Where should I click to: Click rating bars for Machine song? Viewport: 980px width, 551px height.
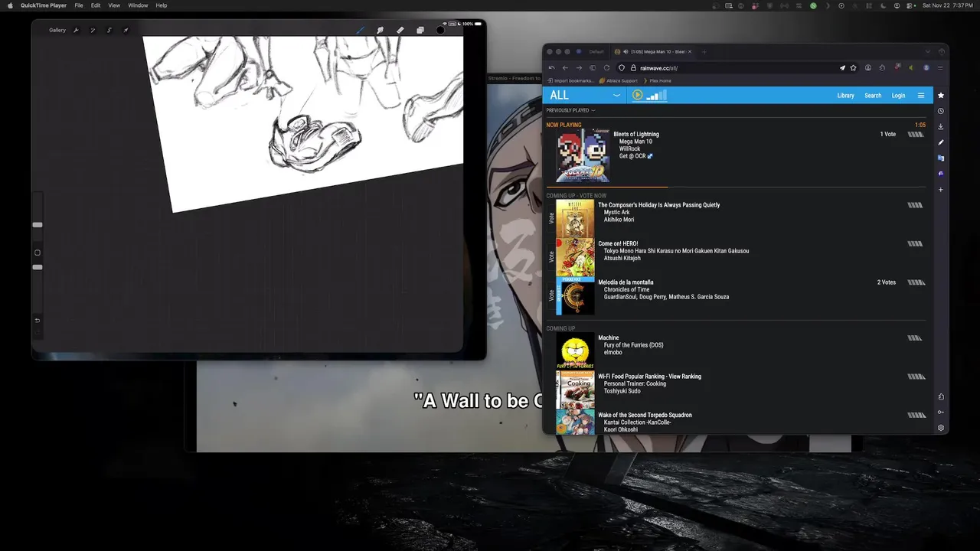915,337
